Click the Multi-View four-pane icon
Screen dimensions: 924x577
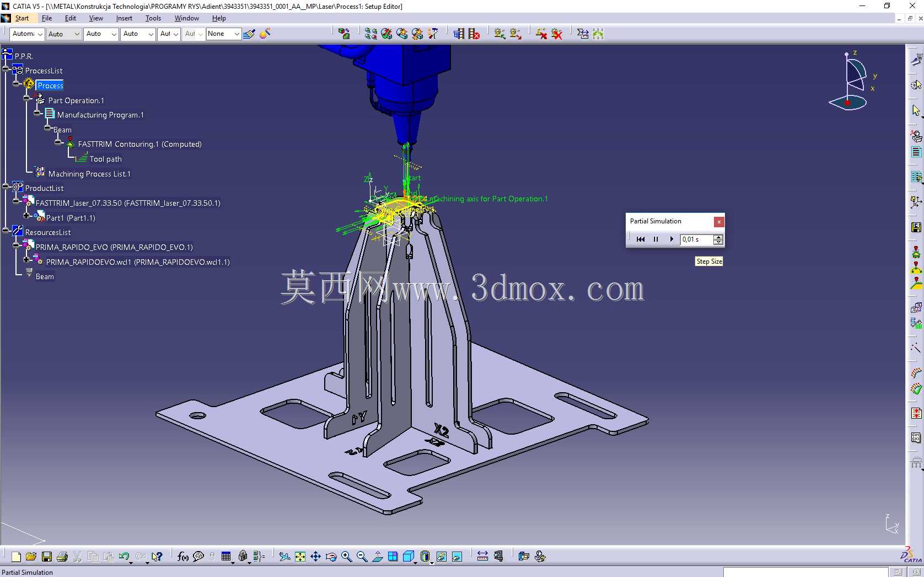393,557
